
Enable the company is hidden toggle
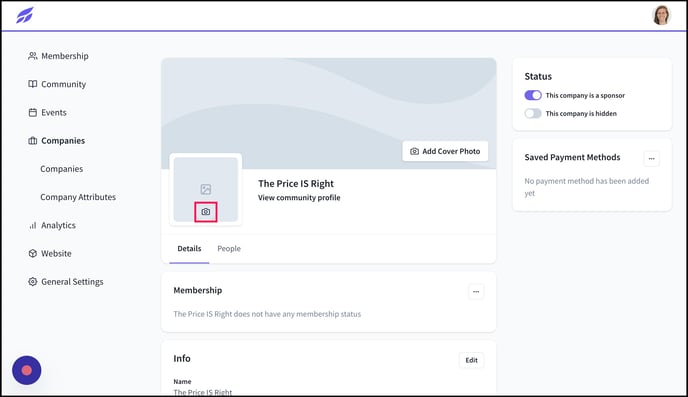tap(533, 114)
